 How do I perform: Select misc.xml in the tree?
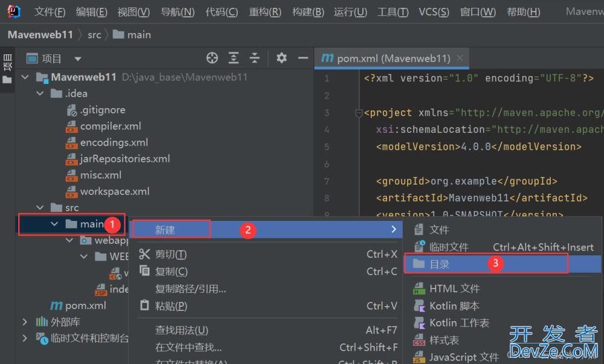[94, 176]
